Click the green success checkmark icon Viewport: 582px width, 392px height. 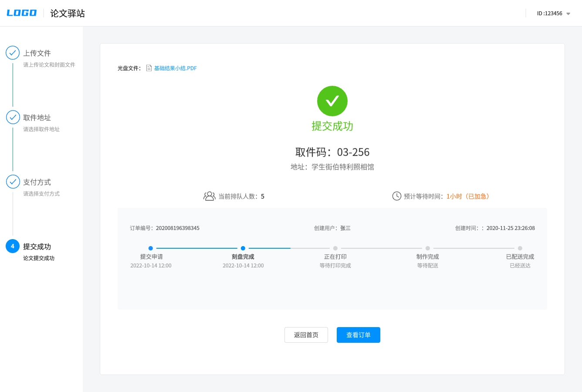[332, 101]
